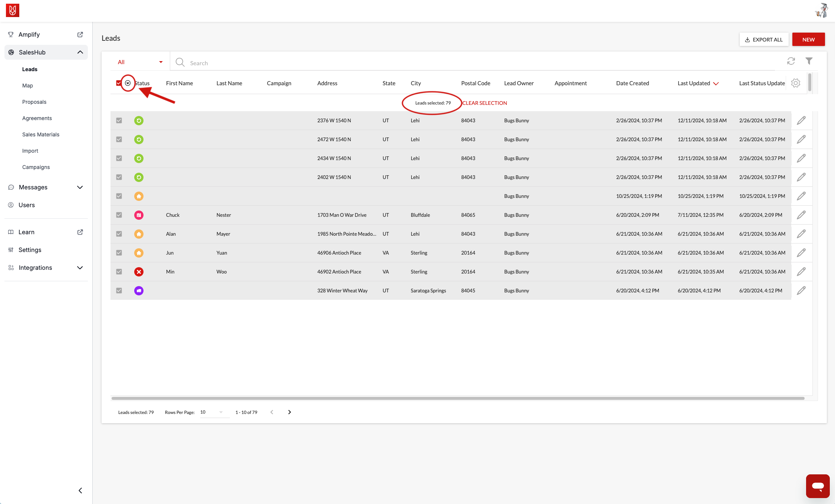
Task: Edit lead at 328 Winter Wheat Way
Action: 801,291
